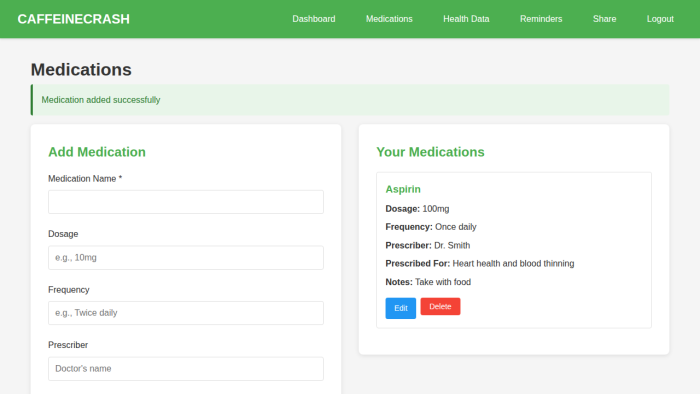Delete the Aspirin medication
This screenshot has height=394, width=700.
pos(440,307)
